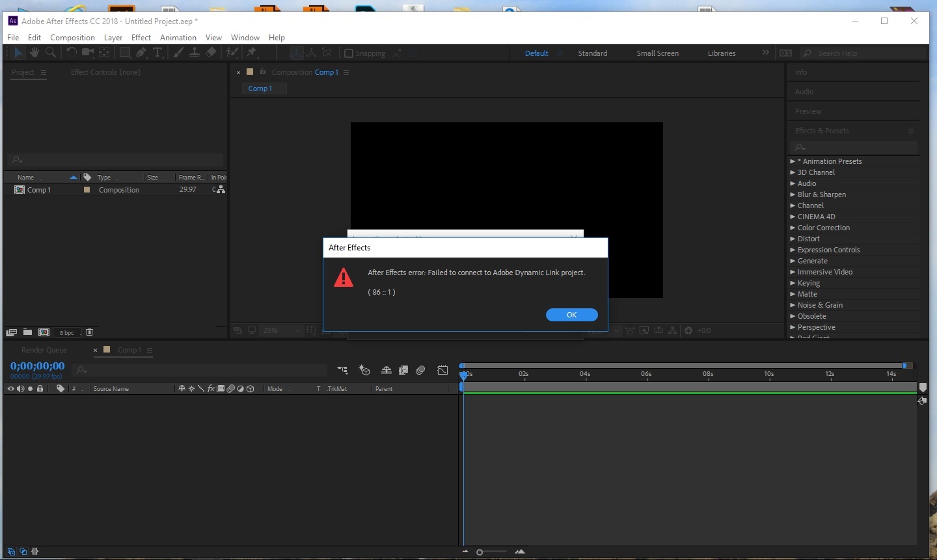Click the comp marker bin icon
Image resolution: width=937 pixels, height=560 pixels.
coord(923,388)
